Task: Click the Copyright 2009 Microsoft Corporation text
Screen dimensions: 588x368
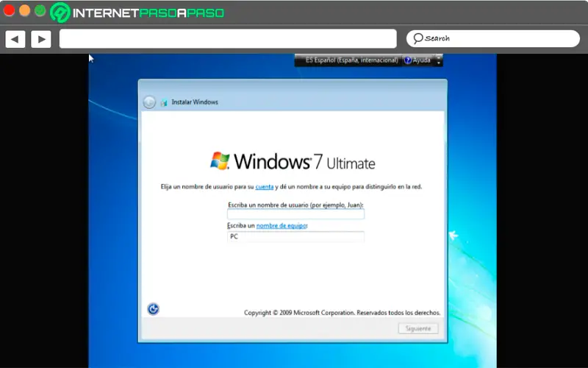Action: (342, 312)
